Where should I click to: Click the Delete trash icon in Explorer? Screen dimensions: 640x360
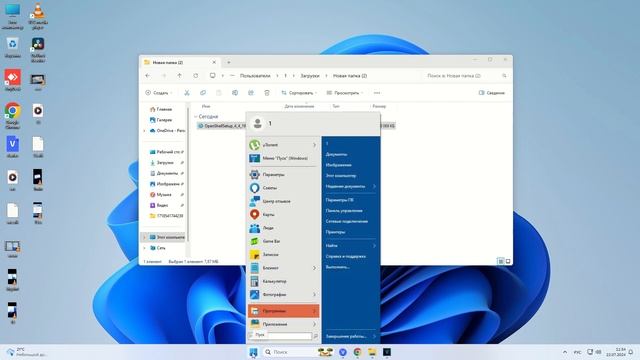click(267, 93)
